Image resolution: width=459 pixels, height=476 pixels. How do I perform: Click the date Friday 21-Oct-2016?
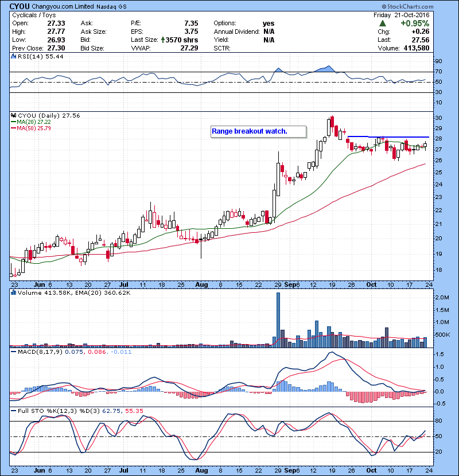pos(402,15)
